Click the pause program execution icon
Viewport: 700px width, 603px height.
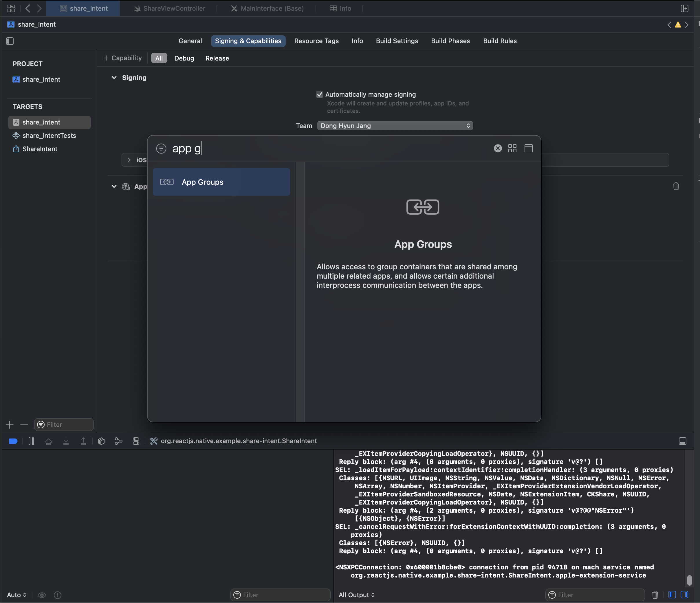[31, 441]
